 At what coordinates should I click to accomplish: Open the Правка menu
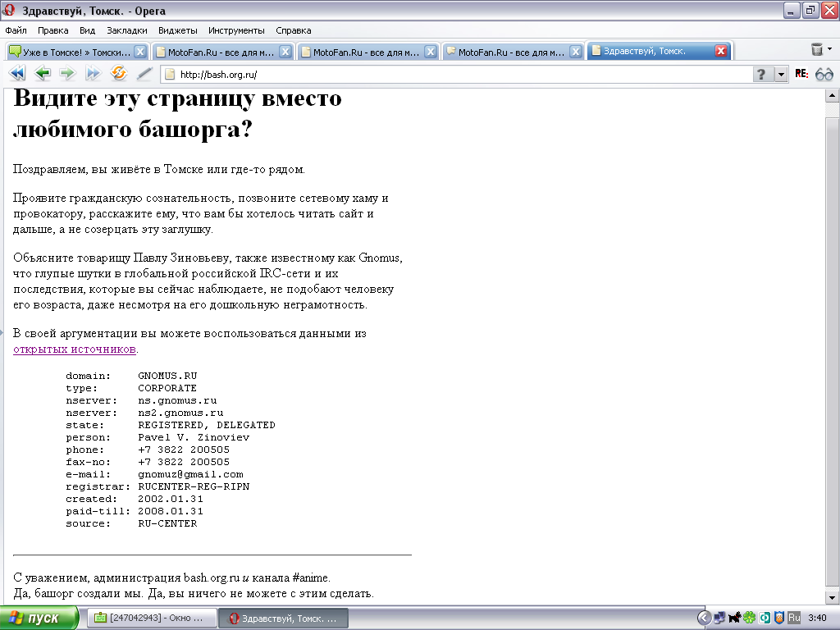[x=53, y=30]
